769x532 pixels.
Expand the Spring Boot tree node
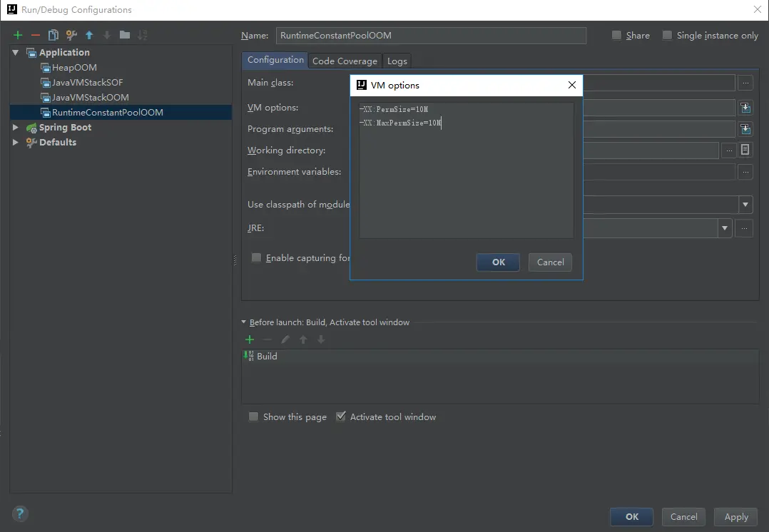pos(15,128)
